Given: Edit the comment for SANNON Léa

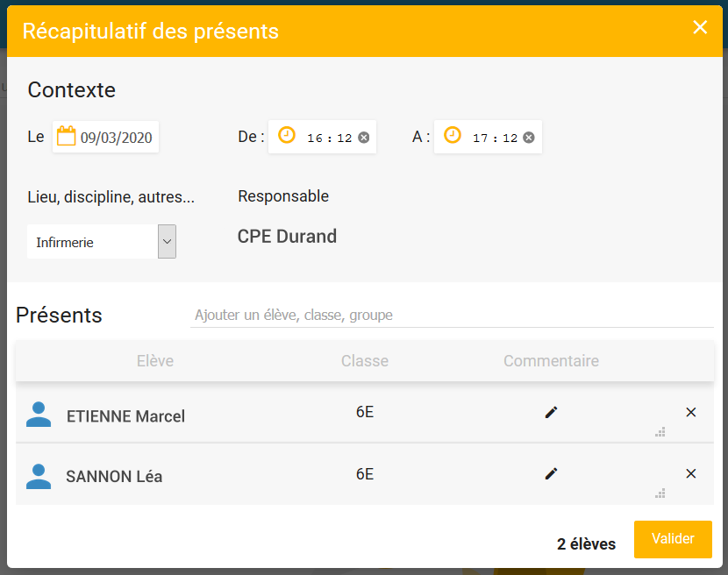Looking at the screenshot, I should click(x=551, y=473).
